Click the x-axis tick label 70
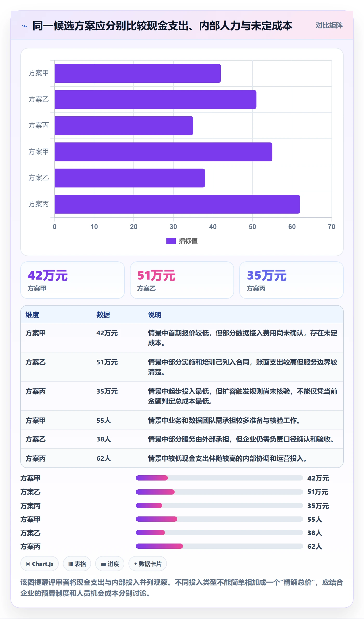 click(x=331, y=227)
